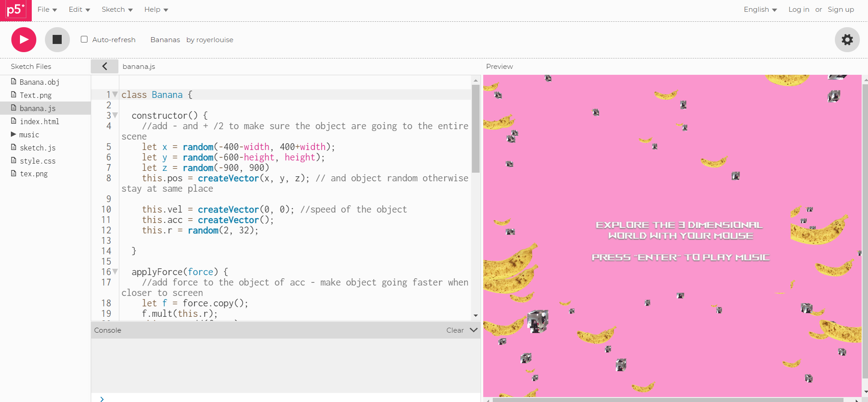Stop the running sketch
The image size is (868, 402).
(57, 40)
